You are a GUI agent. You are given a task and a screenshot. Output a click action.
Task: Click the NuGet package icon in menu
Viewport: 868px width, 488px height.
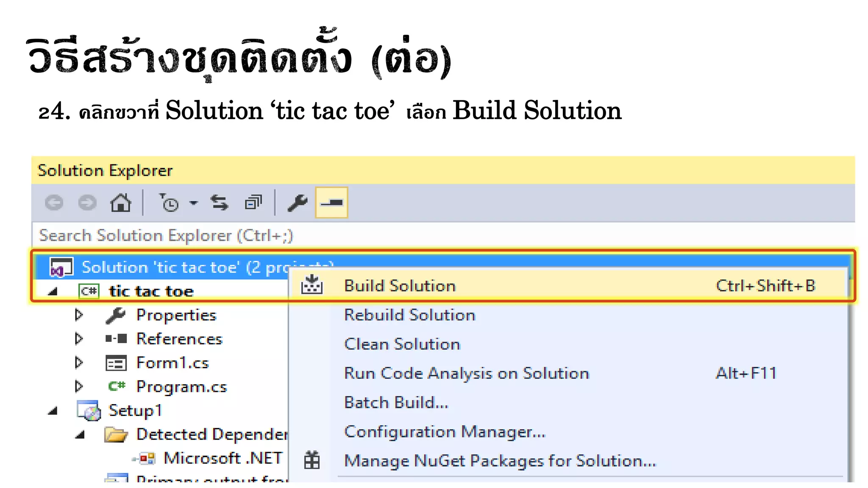pyautogui.click(x=312, y=460)
